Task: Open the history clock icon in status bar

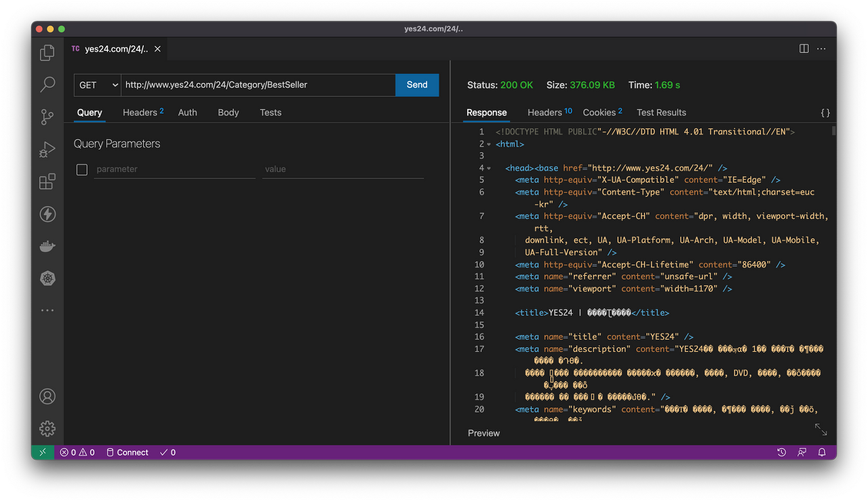Action: [x=782, y=452]
